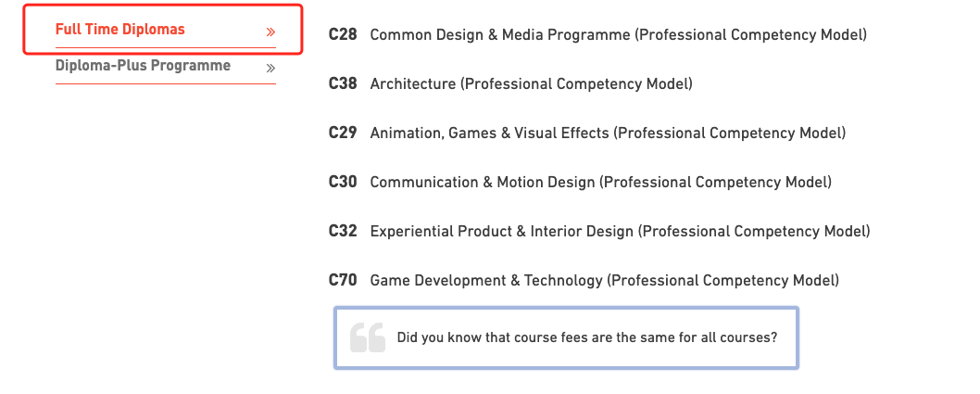Image resolution: width=980 pixels, height=394 pixels.
Task: Open the Full Time Diplomas tab
Action: [165, 30]
